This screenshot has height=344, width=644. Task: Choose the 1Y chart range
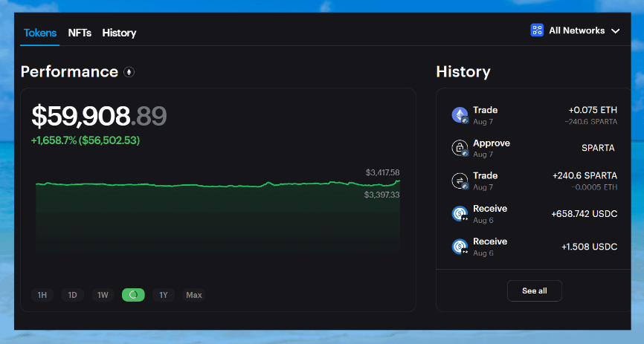pyautogui.click(x=164, y=295)
